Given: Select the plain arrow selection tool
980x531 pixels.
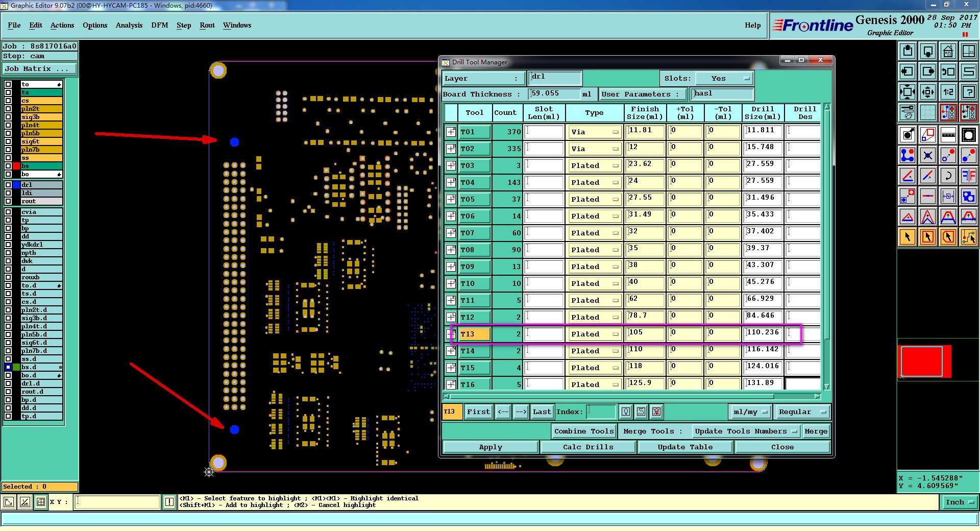Looking at the screenshot, I should pyautogui.click(x=908, y=237).
